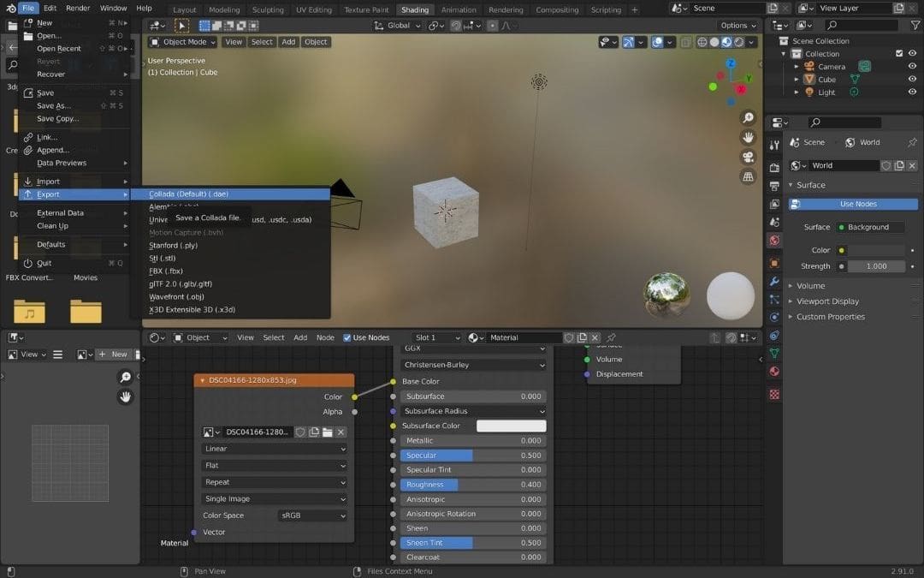
Task: Click the outliner filter funnel icon
Action: point(915,25)
